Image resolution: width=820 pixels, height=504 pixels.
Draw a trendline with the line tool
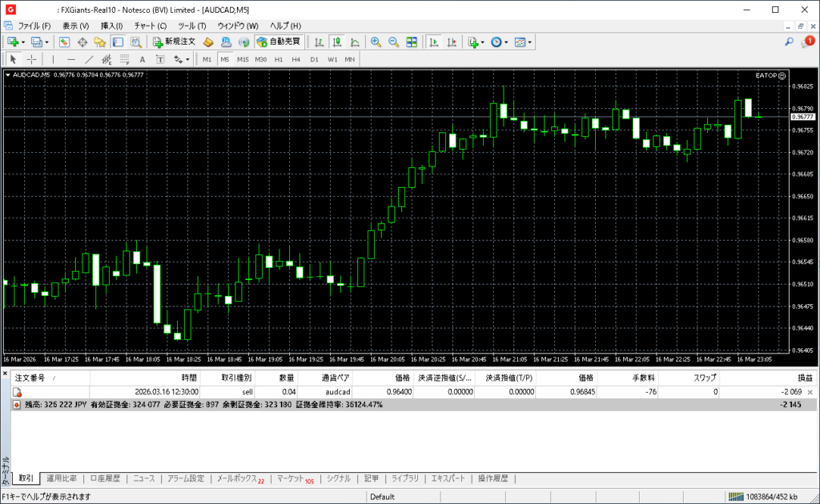(89, 59)
